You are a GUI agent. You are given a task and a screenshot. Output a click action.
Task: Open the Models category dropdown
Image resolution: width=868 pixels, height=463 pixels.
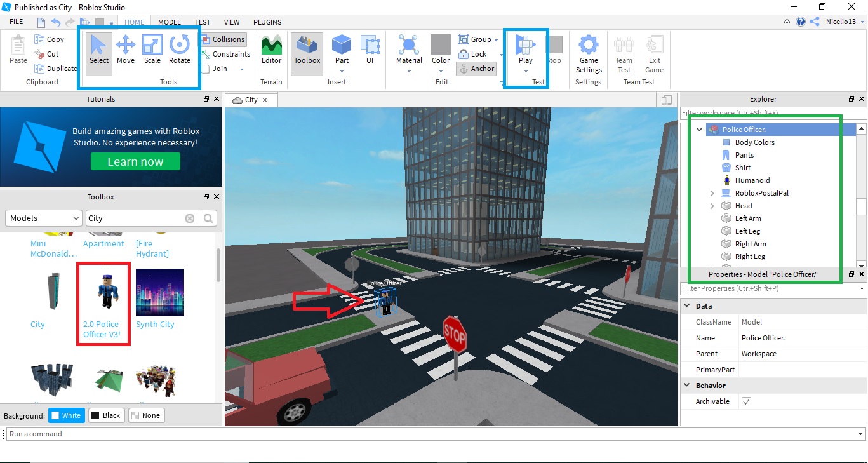[43, 218]
